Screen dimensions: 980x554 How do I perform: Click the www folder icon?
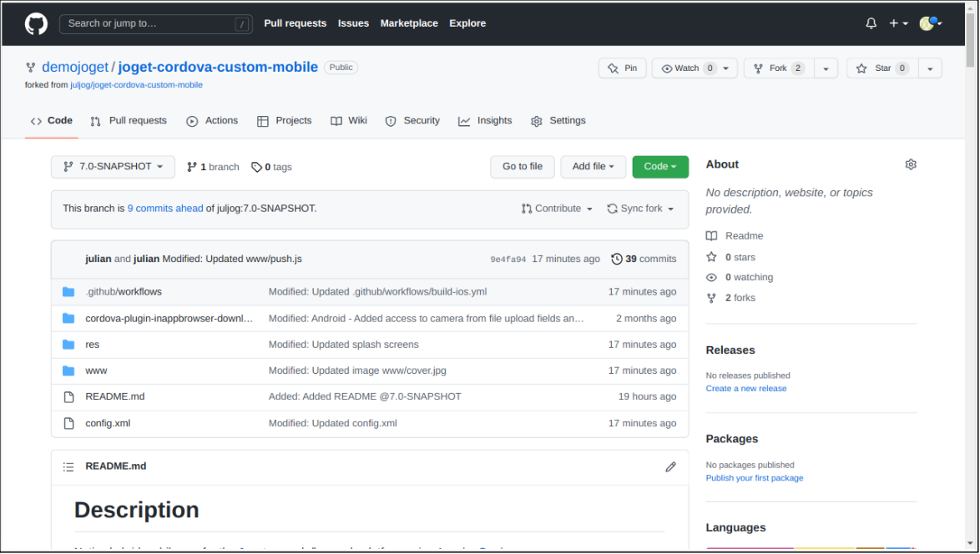(x=68, y=371)
